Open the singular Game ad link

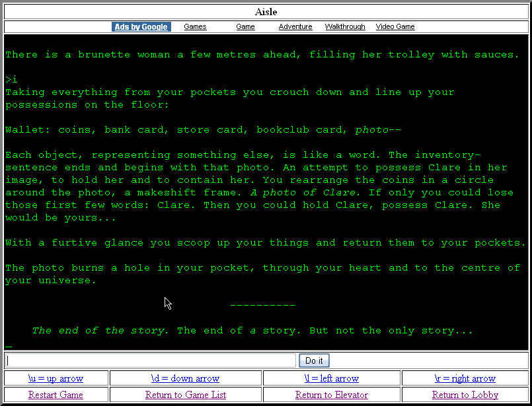pos(245,27)
